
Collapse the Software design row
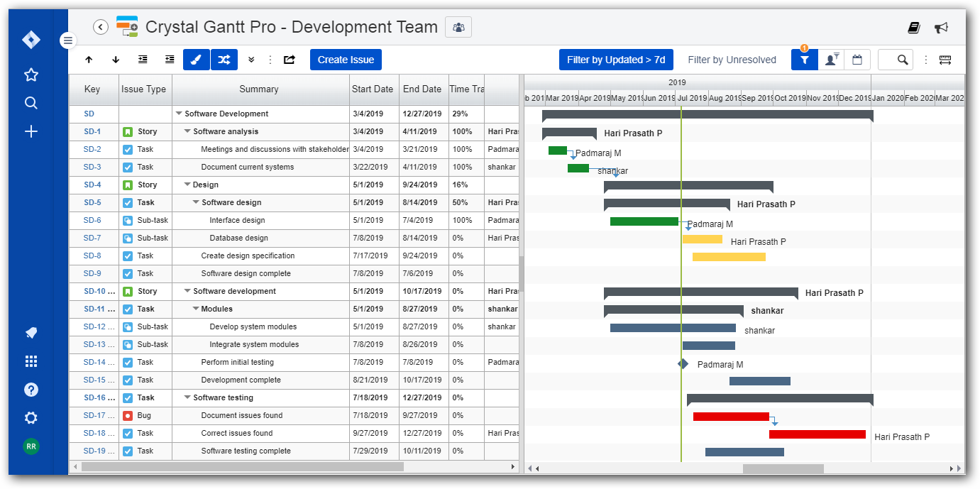point(196,202)
